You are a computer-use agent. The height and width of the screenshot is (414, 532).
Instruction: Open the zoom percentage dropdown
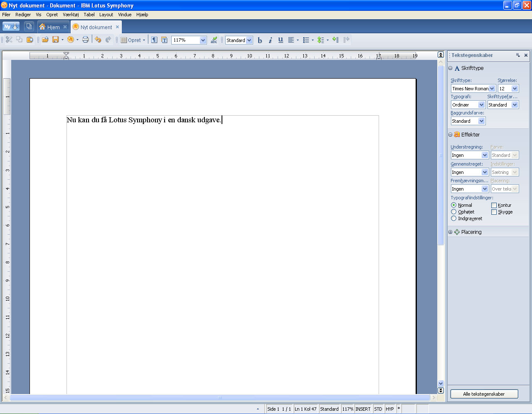tap(203, 40)
